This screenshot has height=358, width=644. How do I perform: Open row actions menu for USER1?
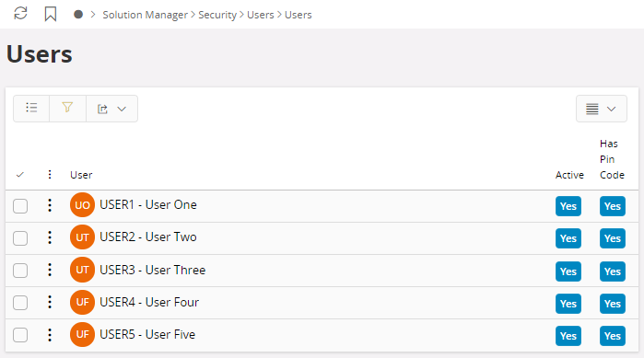pos(50,205)
